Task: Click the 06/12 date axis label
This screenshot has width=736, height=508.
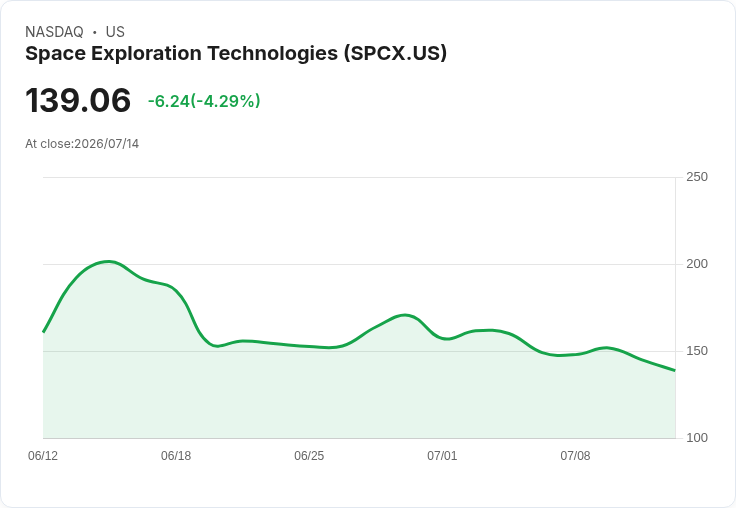Action: tap(43, 456)
